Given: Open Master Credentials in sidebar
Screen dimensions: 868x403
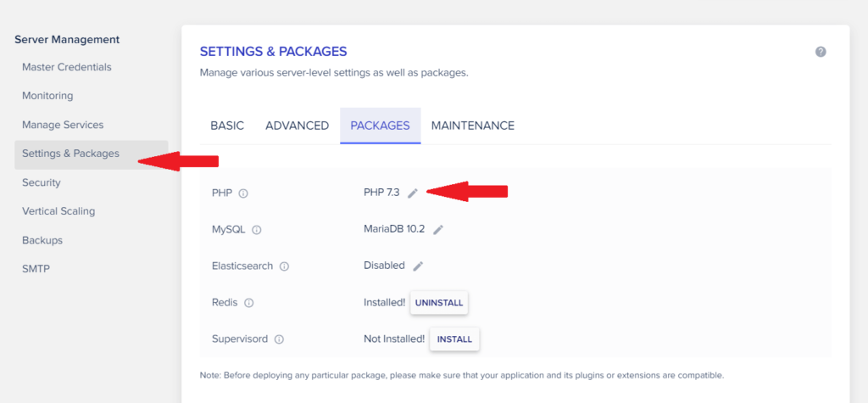Looking at the screenshot, I should [x=66, y=67].
